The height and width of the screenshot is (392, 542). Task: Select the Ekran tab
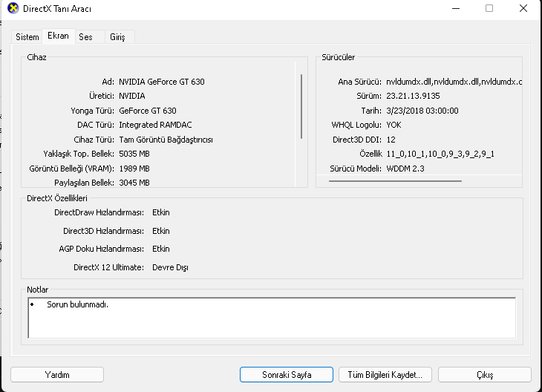(x=58, y=36)
